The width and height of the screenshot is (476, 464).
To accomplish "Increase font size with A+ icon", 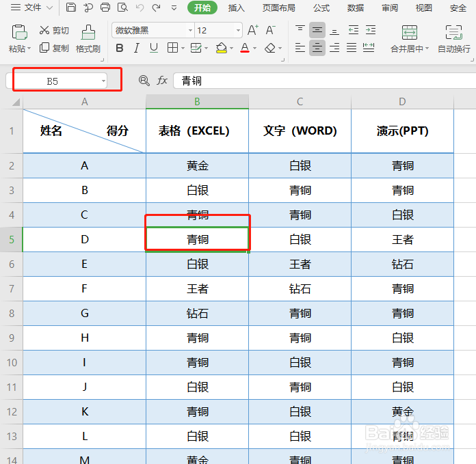I will (x=253, y=30).
